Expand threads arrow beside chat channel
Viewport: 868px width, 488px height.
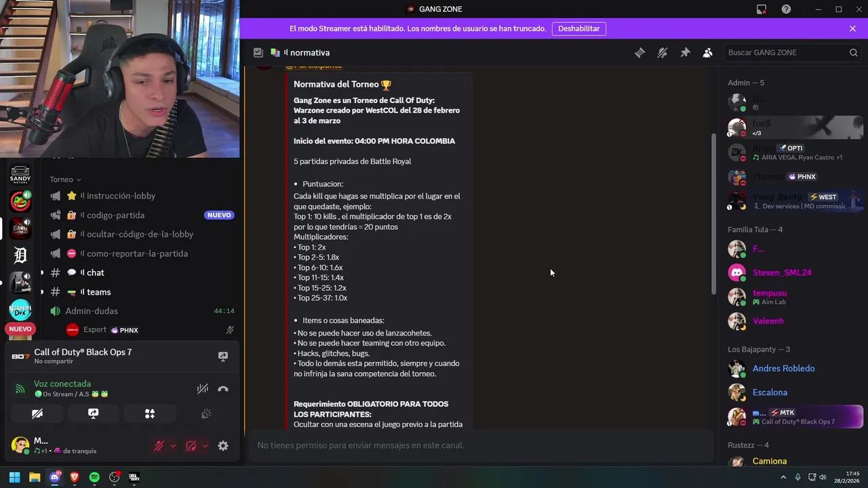[42, 272]
